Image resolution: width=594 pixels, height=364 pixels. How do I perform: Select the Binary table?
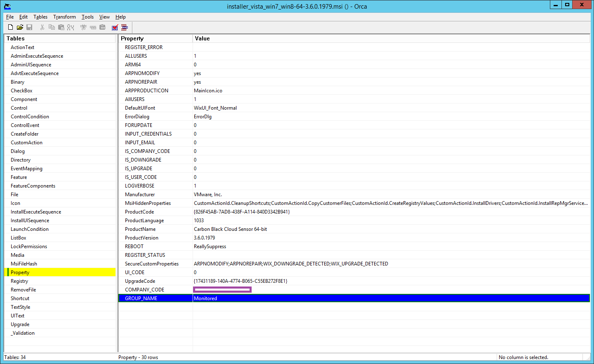(17, 82)
